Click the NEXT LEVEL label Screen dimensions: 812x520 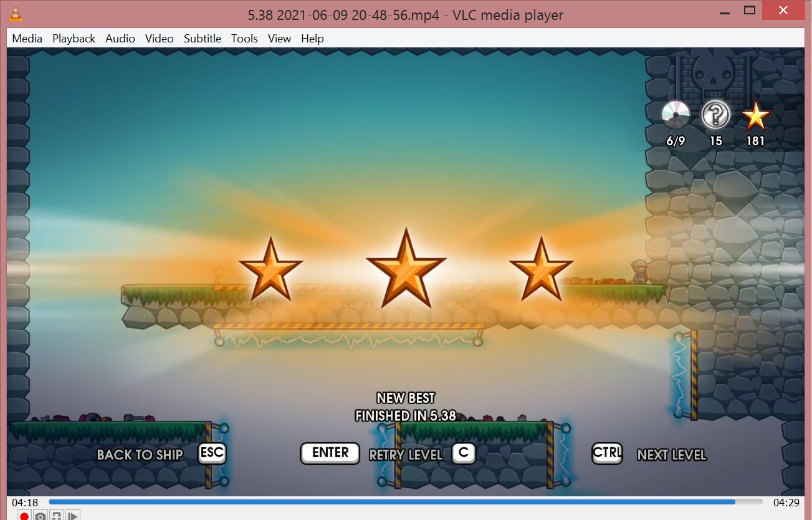672,455
